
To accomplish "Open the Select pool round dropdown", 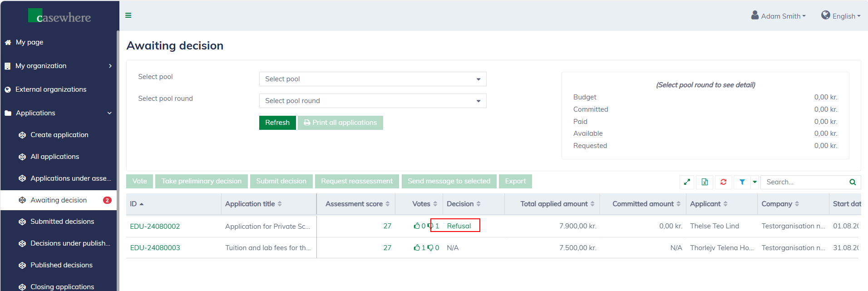I will (372, 101).
